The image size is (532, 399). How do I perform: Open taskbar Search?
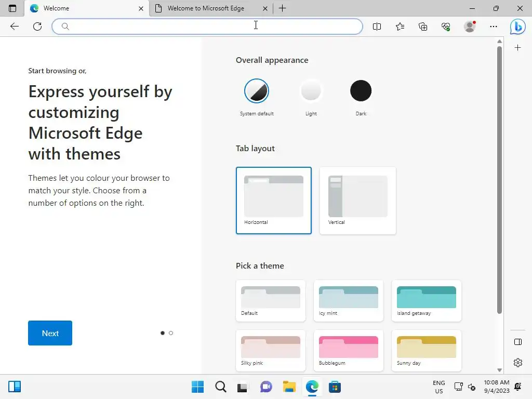220,387
